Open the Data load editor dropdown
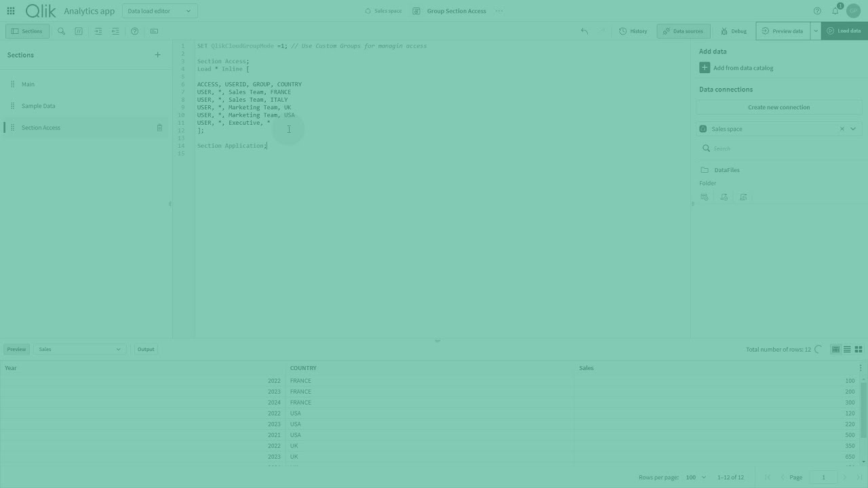 [159, 11]
